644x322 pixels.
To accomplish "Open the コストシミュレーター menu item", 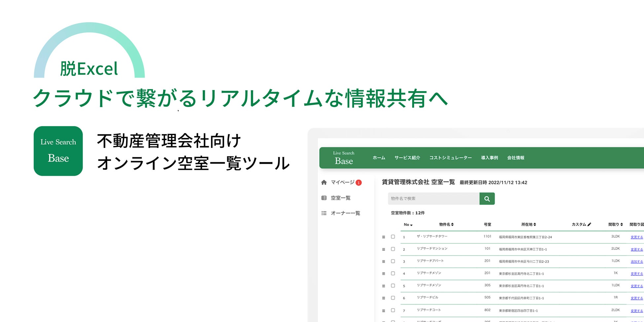I will coord(450,158).
